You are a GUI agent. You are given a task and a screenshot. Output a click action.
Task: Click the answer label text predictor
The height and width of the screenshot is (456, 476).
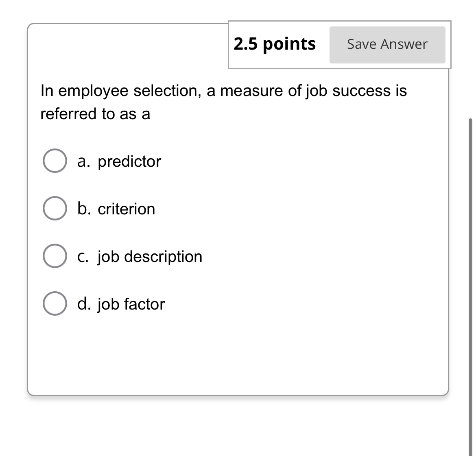pyautogui.click(x=129, y=161)
